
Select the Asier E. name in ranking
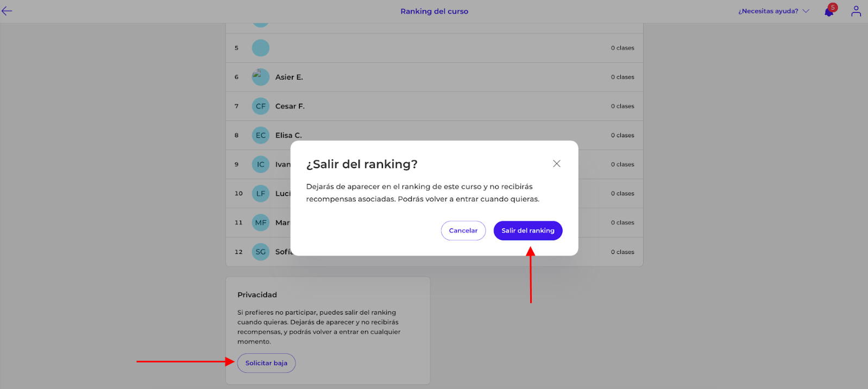coord(289,77)
